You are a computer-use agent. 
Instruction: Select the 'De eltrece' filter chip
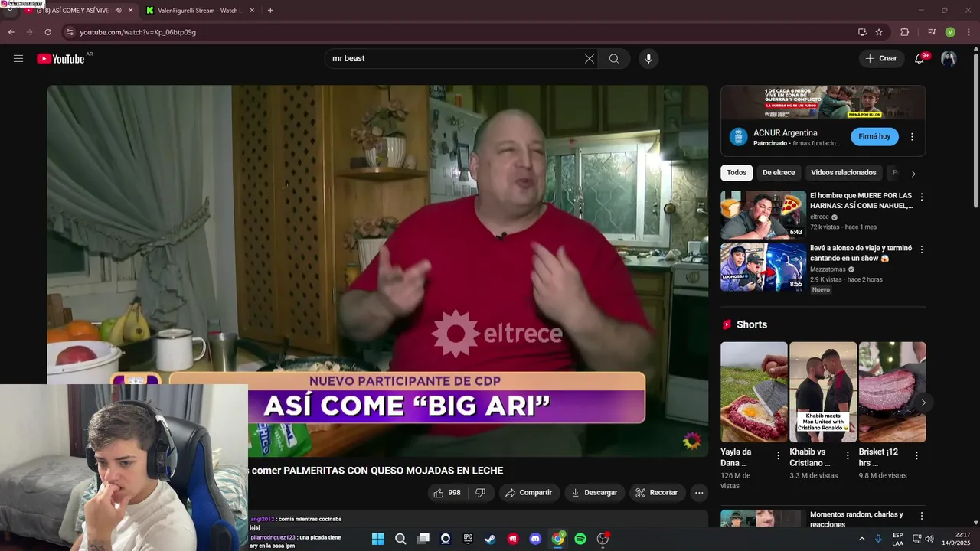click(x=779, y=173)
